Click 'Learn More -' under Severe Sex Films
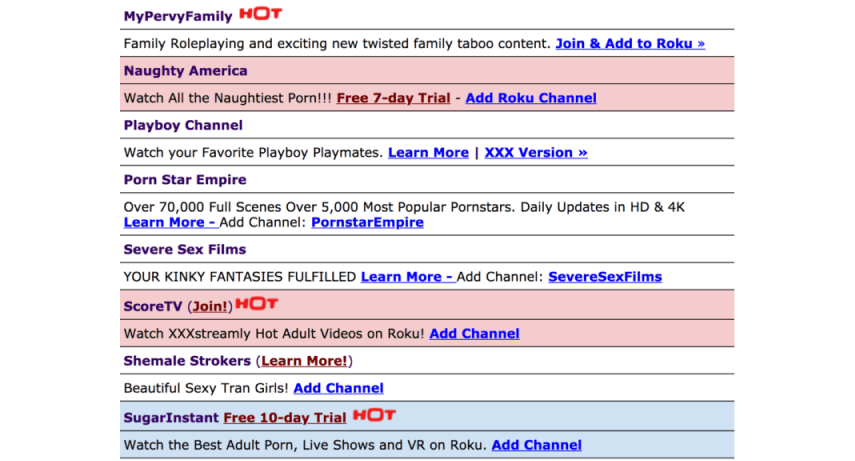This screenshot has height=461, width=855. (x=408, y=277)
